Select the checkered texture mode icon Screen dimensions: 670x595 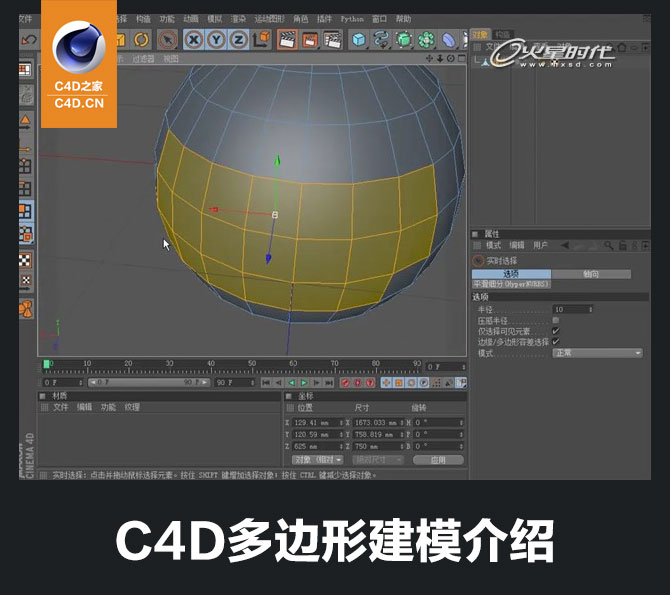coord(25,260)
